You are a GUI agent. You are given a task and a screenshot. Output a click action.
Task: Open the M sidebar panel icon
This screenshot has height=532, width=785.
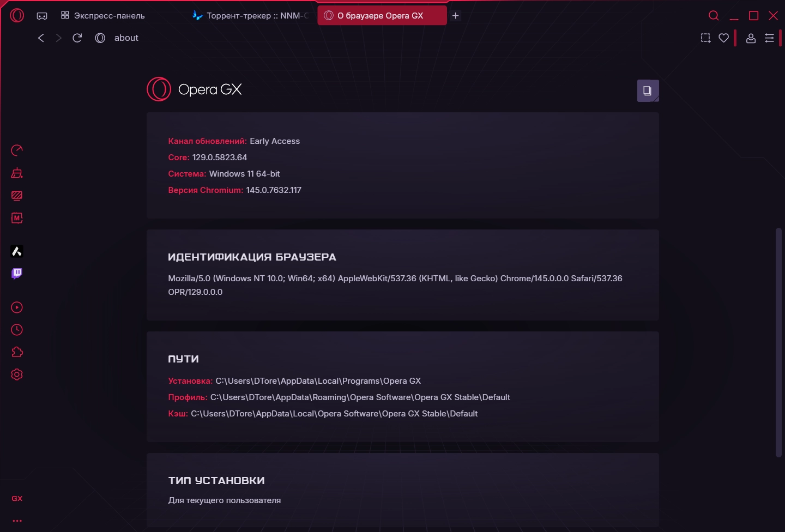(17, 218)
